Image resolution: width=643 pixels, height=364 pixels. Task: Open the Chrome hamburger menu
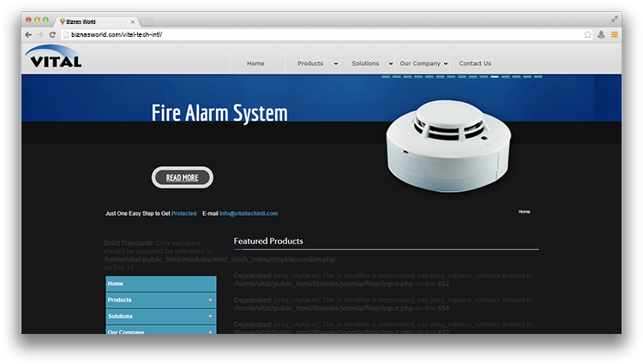coord(614,34)
